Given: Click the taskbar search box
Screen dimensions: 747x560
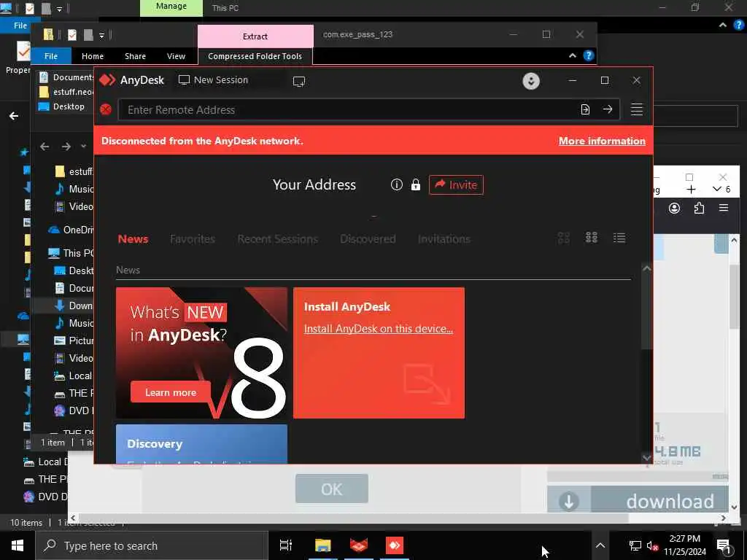Looking at the screenshot, I should [152, 545].
